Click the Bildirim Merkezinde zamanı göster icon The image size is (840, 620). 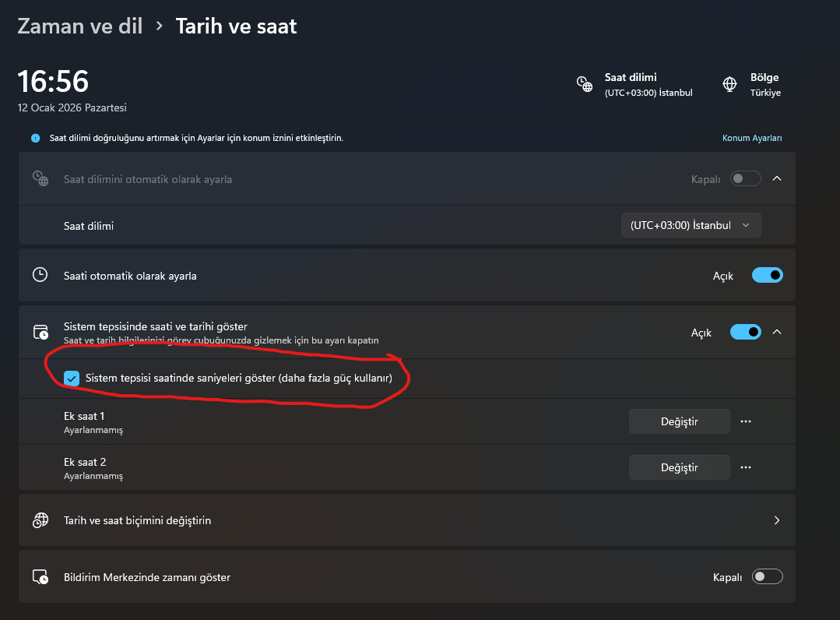point(40,577)
